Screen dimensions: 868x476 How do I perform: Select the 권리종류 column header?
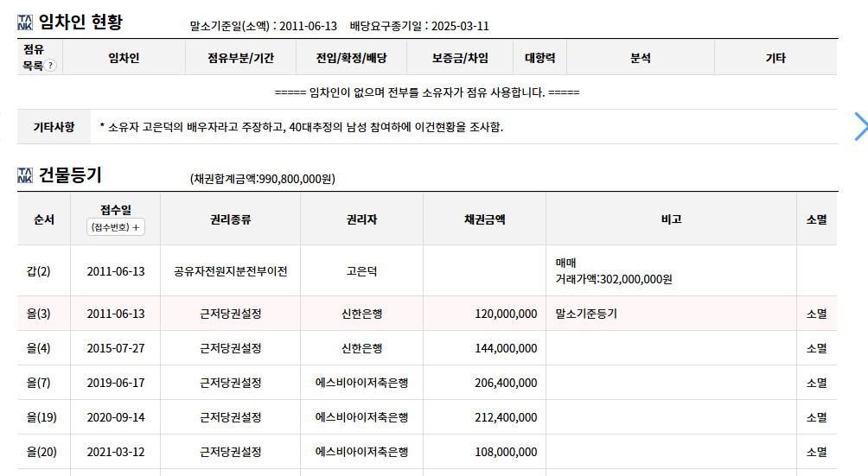230,219
